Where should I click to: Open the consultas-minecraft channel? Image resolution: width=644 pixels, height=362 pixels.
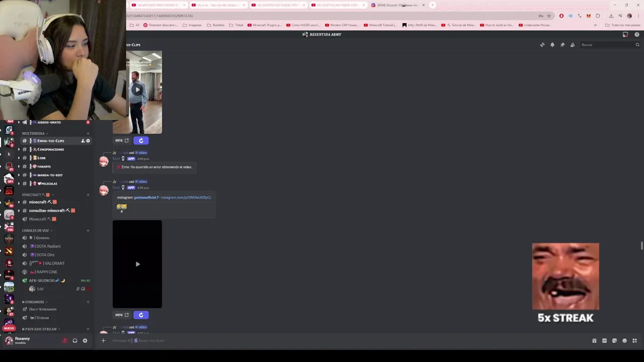pos(55,211)
